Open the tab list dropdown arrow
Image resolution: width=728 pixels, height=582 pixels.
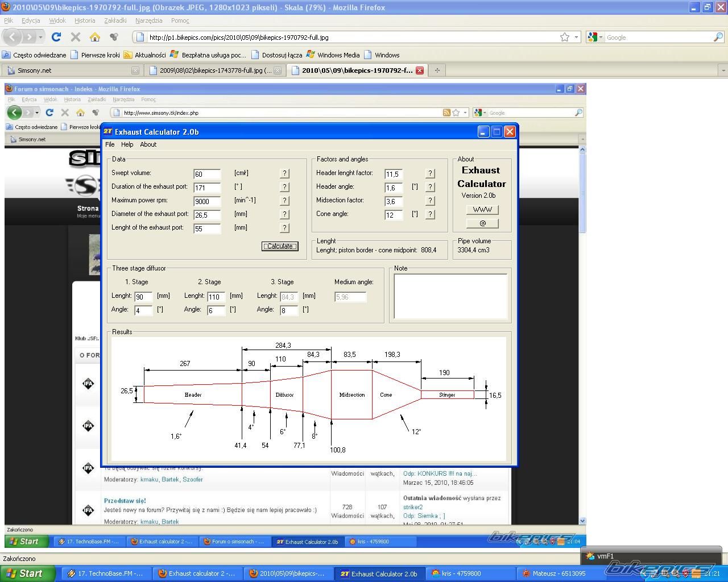click(723, 70)
